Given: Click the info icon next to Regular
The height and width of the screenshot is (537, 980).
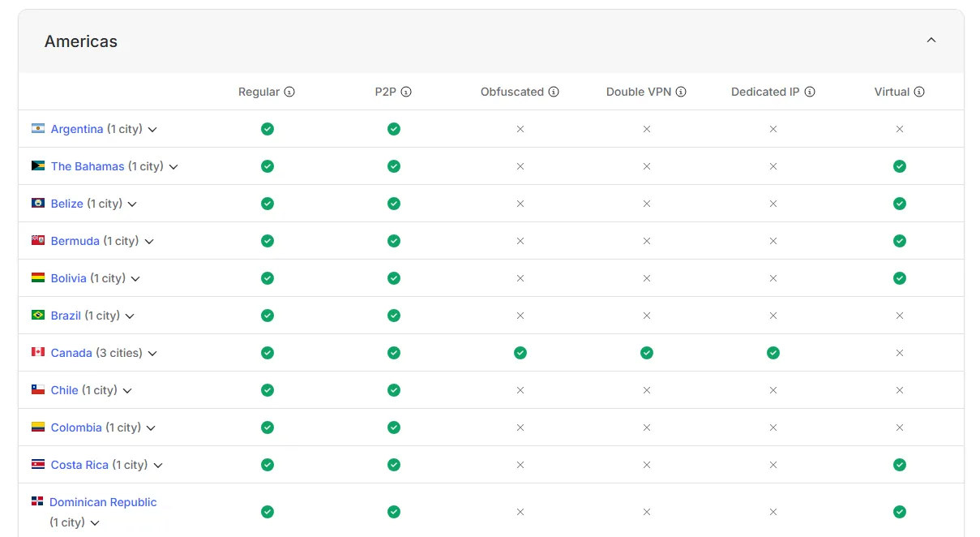Looking at the screenshot, I should point(289,92).
